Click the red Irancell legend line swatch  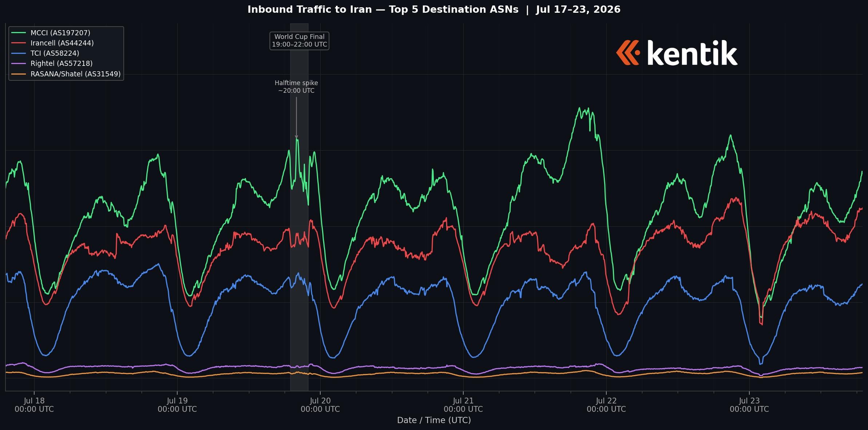click(x=19, y=43)
